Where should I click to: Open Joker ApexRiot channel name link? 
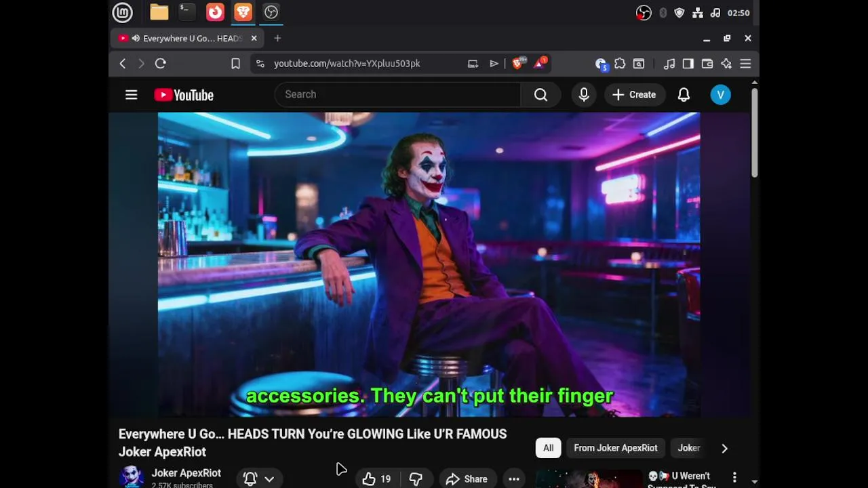tap(186, 473)
